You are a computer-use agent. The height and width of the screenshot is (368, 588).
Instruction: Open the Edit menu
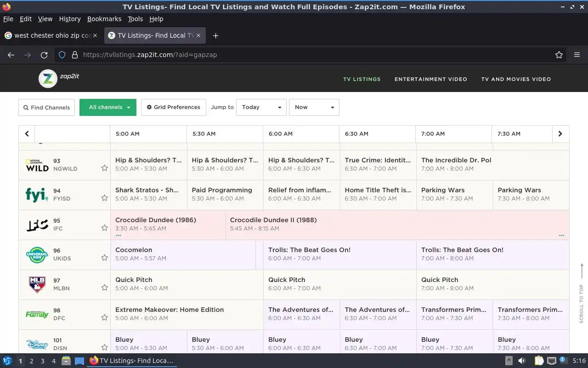[x=26, y=19]
